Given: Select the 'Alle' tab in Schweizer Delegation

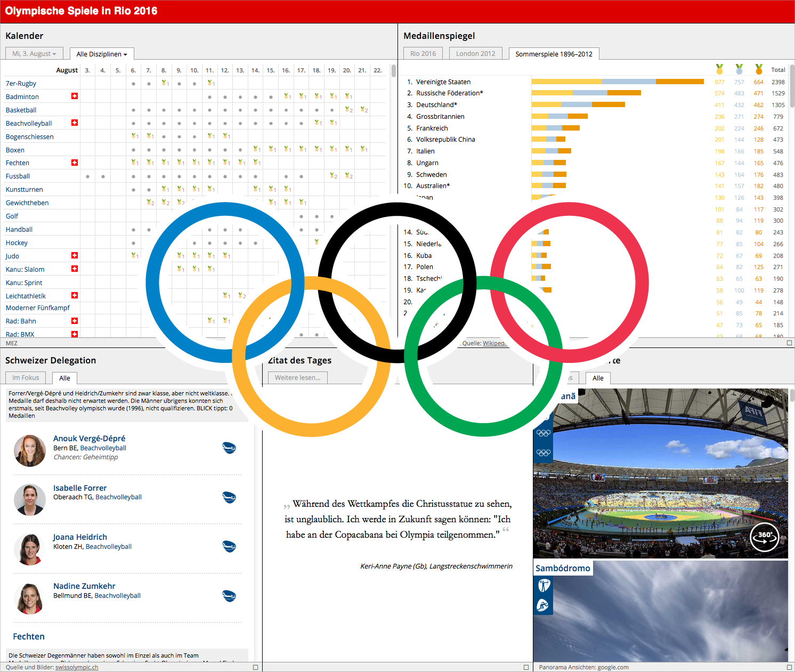Looking at the screenshot, I should [64, 378].
